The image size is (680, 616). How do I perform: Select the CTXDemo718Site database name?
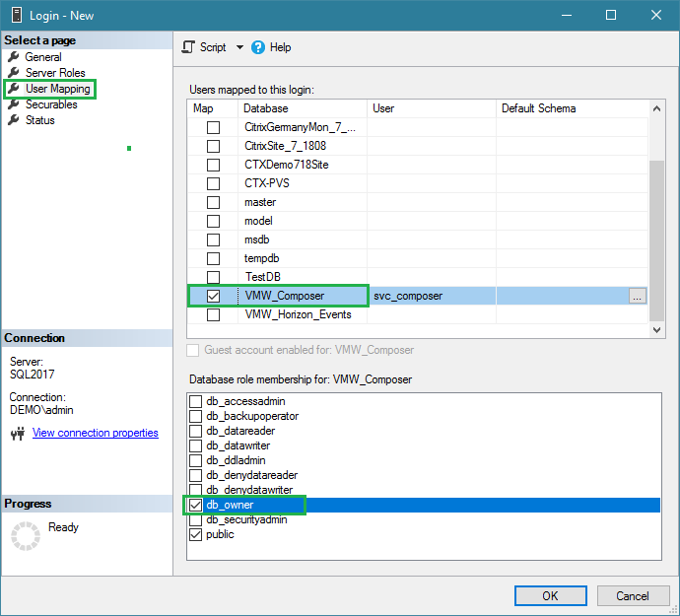(287, 165)
